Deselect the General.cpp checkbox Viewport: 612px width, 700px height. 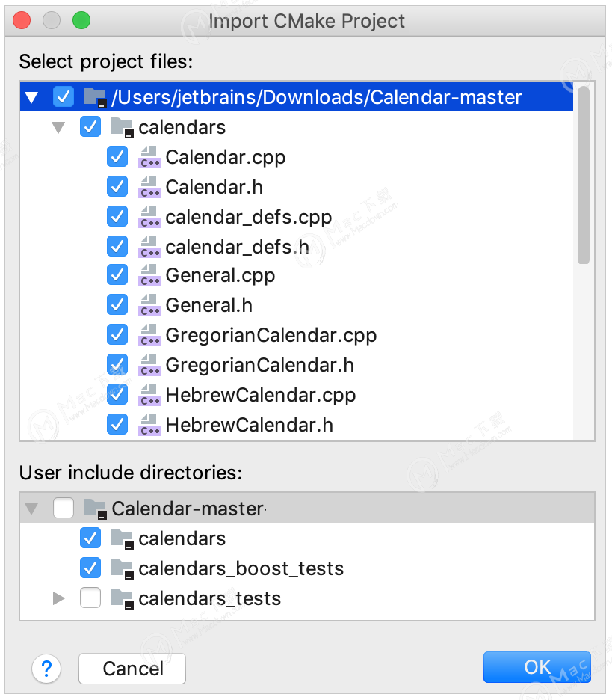coord(117,274)
